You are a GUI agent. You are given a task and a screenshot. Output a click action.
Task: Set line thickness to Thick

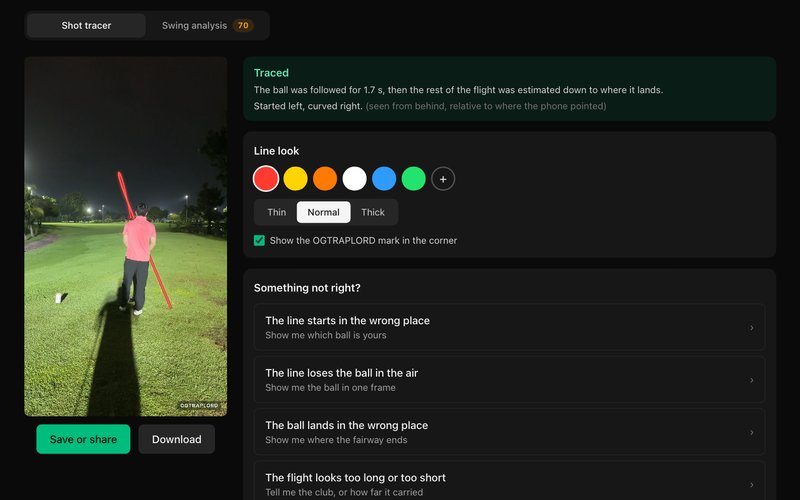tap(373, 212)
